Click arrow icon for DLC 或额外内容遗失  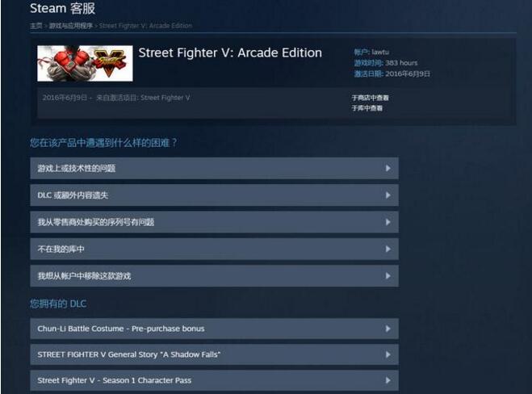pos(387,195)
